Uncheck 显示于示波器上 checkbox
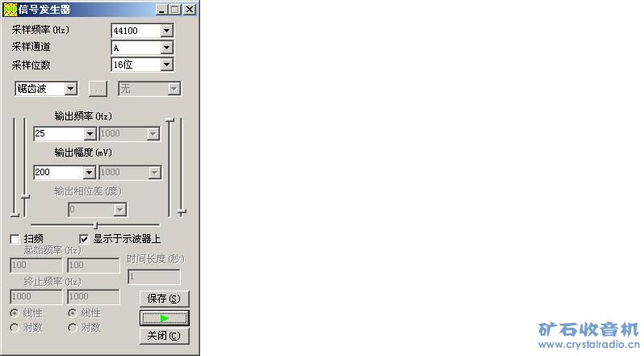Image resolution: width=644 pixels, height=356 pixels. point(84,239)
